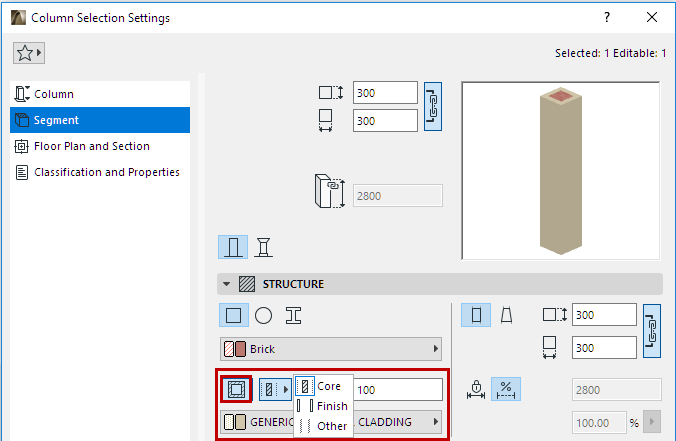Click the structure height icon
Viewport: 676px width, 441px height.
(x=555, y=315)
